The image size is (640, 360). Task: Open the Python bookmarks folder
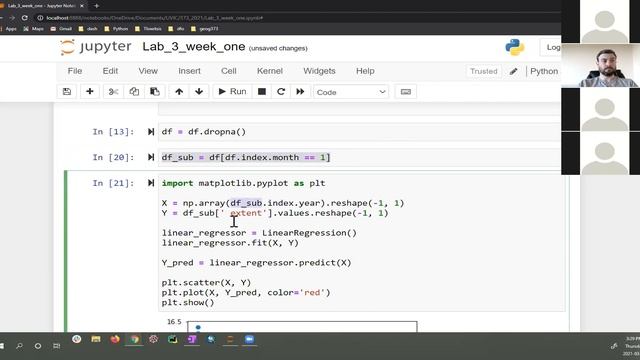pos(116,29)
